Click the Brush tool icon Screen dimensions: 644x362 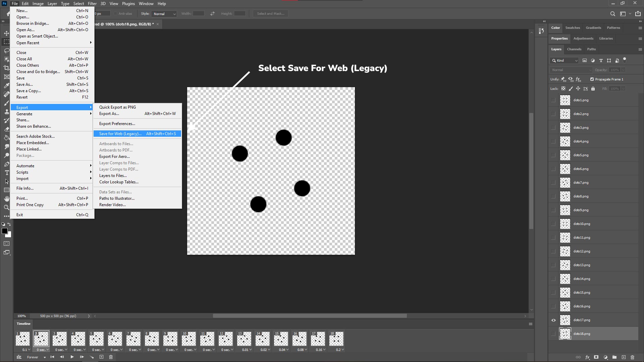(7, 103)
